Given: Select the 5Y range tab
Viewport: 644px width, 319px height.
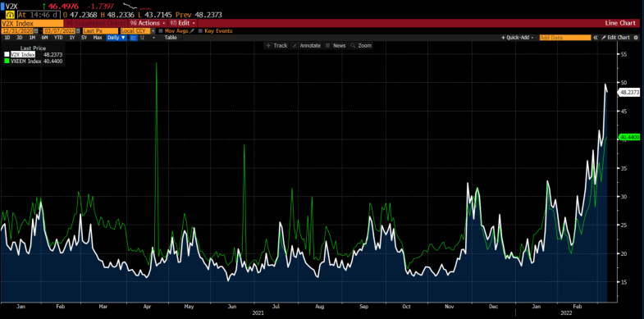Looking at the screenshot, I should [84, 38].
